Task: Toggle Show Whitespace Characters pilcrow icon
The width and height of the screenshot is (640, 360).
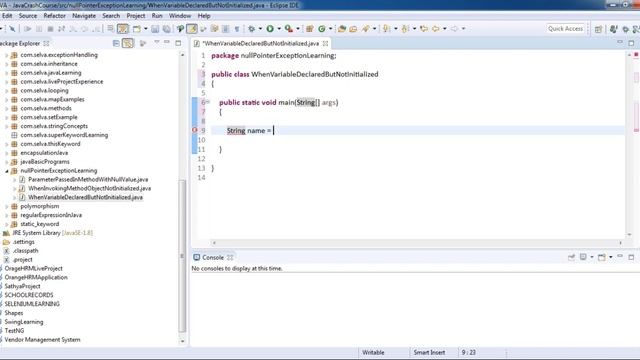Action: tap(237, 29)
